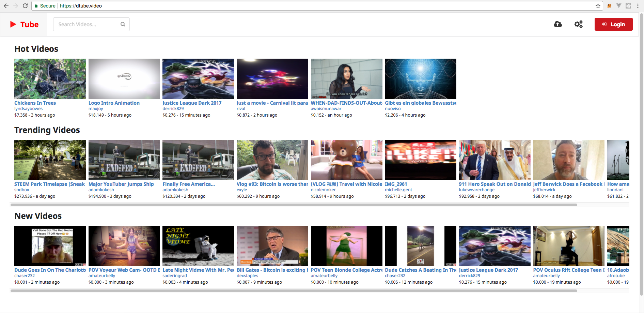This screenshot has height=313, width=644.
Task: Focus the Search Videos input field
Action: pos(91,24)
